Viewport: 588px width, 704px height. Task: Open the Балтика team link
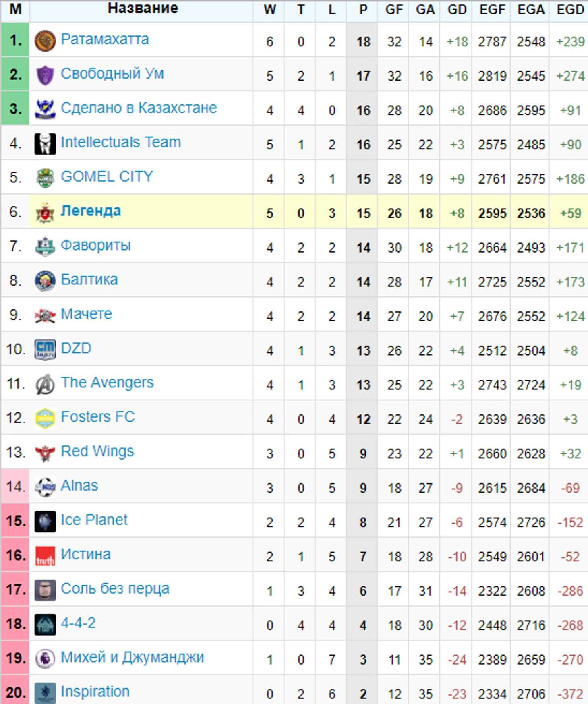coord(89,280)
